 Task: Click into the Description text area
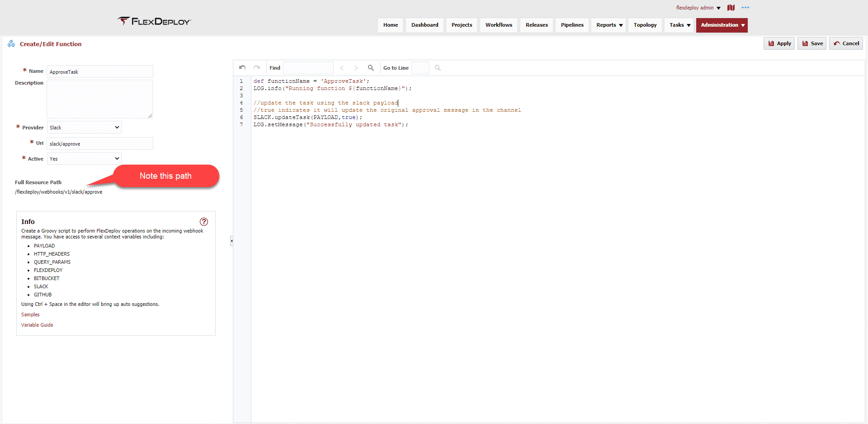(100, 99)
